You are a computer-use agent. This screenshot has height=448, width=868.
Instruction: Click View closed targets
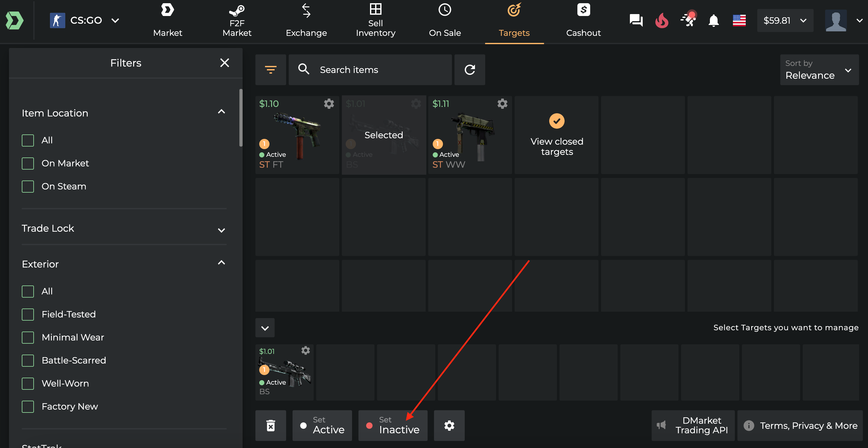(557, 135)
